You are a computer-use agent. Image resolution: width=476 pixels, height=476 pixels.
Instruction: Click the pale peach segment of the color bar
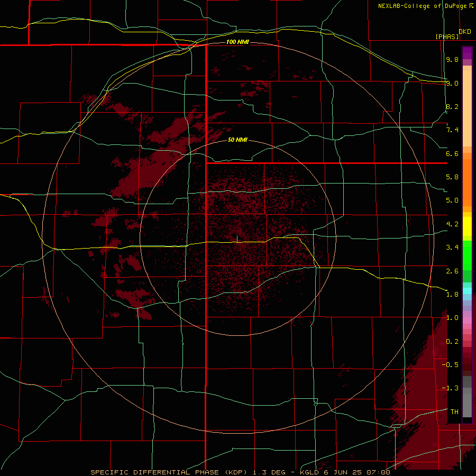point(467,108)
